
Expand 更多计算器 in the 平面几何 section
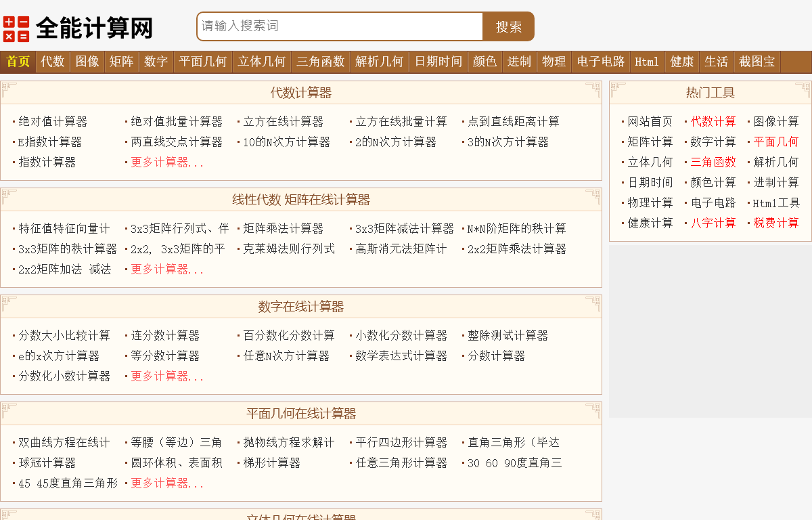click(x=164, y=483)
